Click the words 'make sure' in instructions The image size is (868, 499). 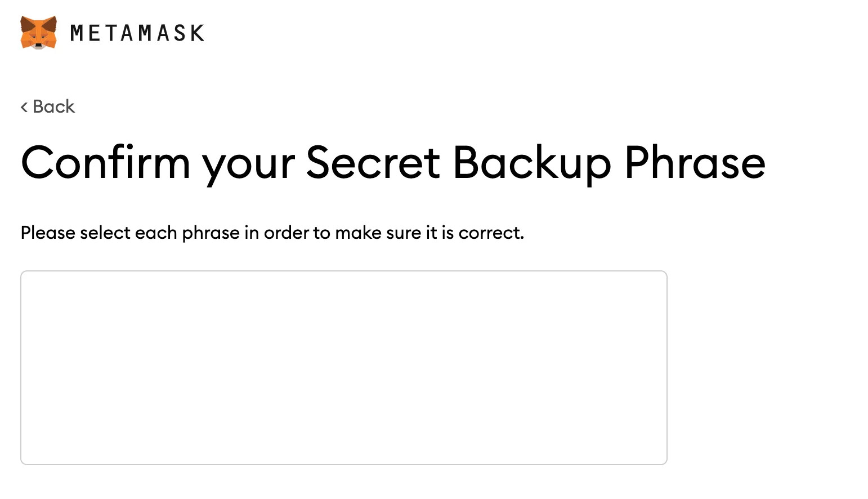(x=378, y=233)
